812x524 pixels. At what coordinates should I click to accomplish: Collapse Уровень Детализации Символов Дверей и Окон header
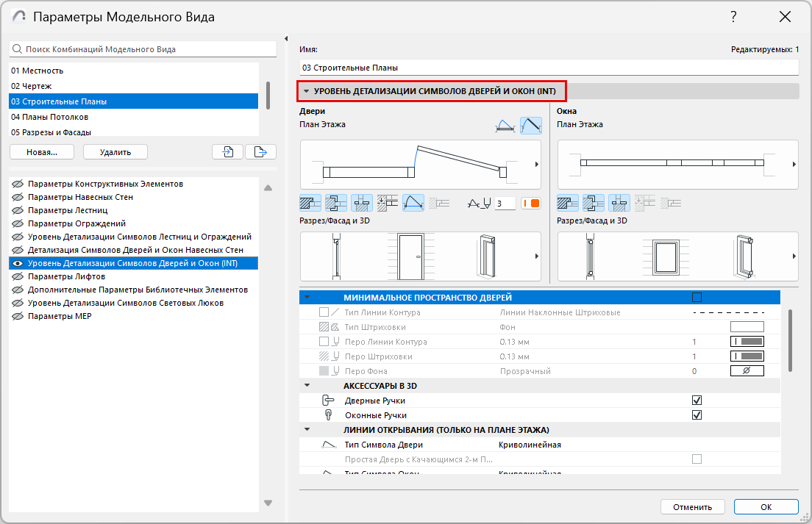pyautogui.click(x=305, y=91)
